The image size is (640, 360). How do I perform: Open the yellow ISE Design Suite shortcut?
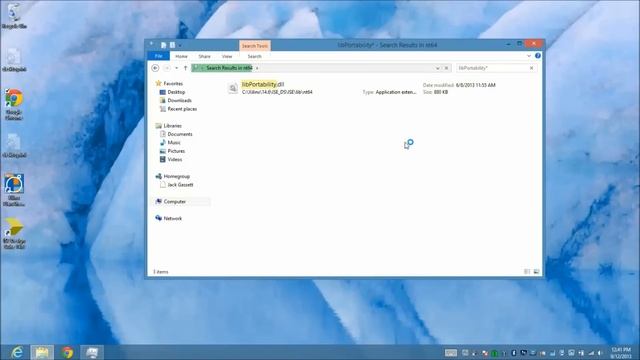point(14,233)
